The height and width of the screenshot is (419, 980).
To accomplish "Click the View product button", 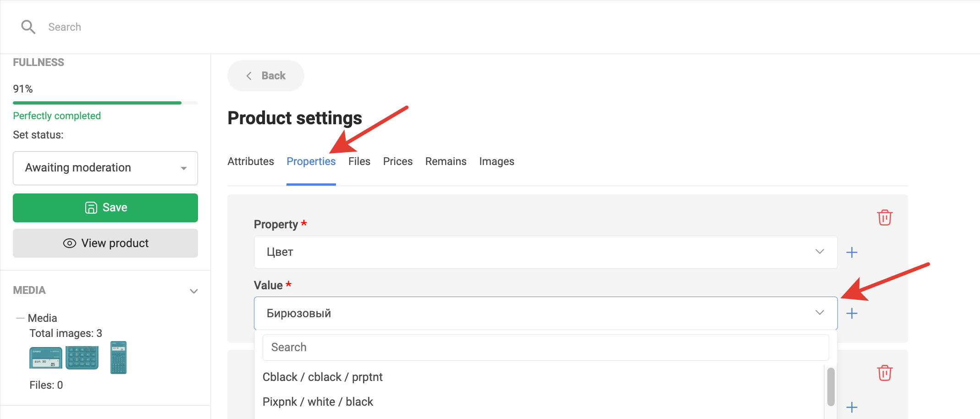I will click(105, 243).
